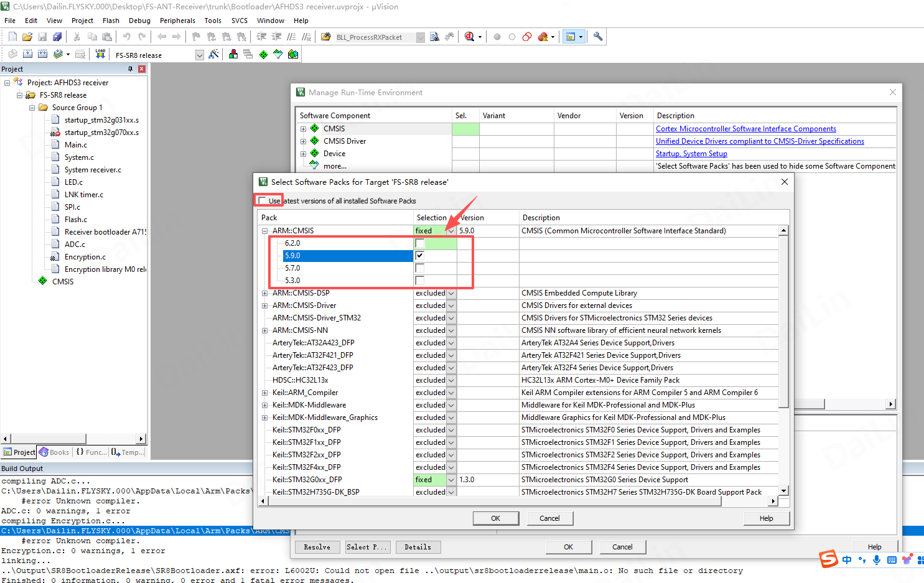Click Cancel in Select Software Packs dialog
The width and height of the screenshot is (924, 583).
(550, 518)
